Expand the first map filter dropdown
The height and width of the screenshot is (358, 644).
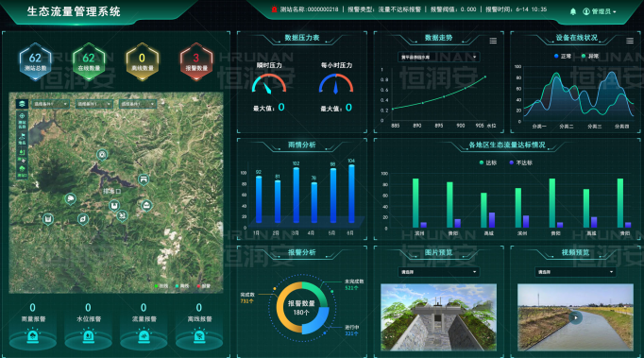point(51,104)
